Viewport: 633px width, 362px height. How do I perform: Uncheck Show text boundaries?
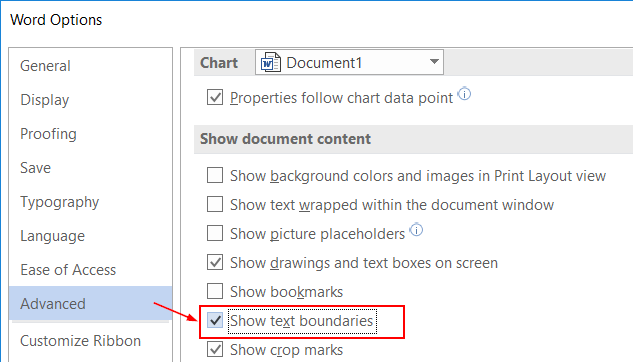pyautogui.click(x=215, y=320)
